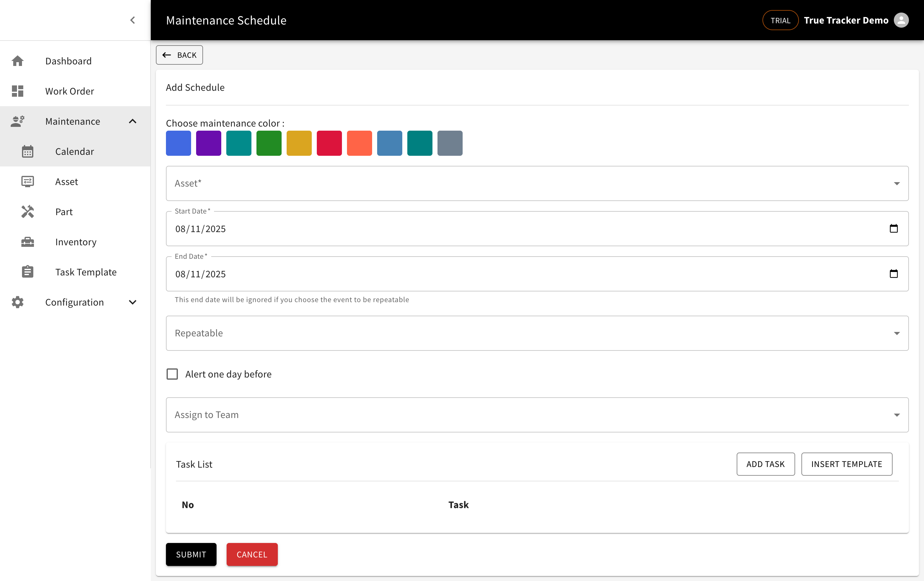The height and width of the screenshot is (581, 924).
Task: Click the Work Order grid icon
Action: pyautogui.click(x=18, y=91)
